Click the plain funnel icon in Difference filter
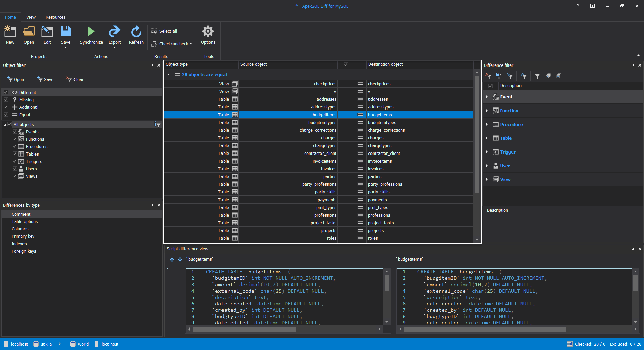 coord(537,76)
